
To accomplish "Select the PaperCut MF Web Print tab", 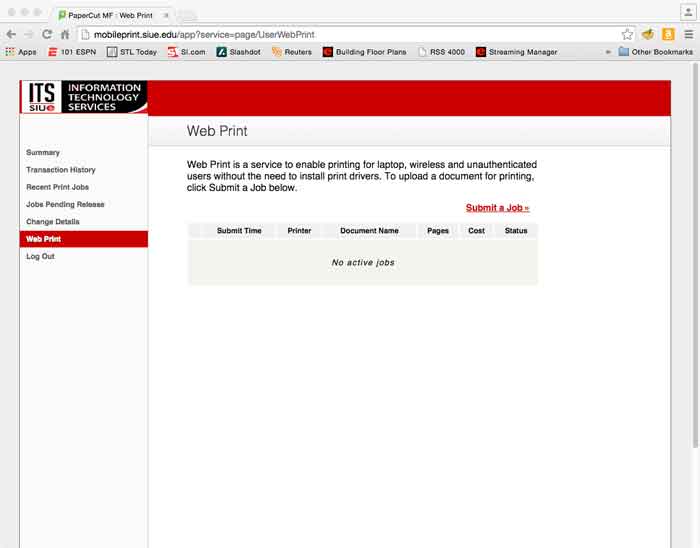I will click(x=108, y=15).
